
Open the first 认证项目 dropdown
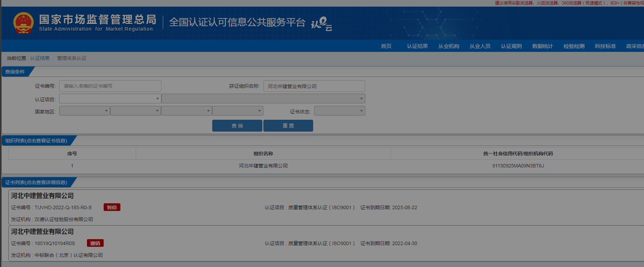pyautogui.click(x=110, y=99)
